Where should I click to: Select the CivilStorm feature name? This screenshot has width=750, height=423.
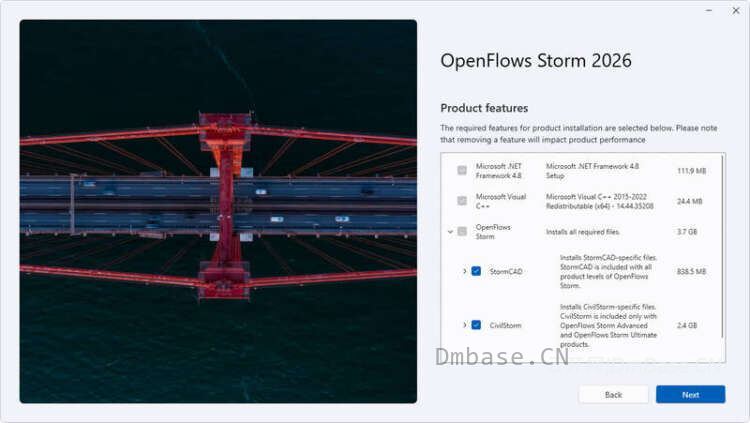click(505, 325)
